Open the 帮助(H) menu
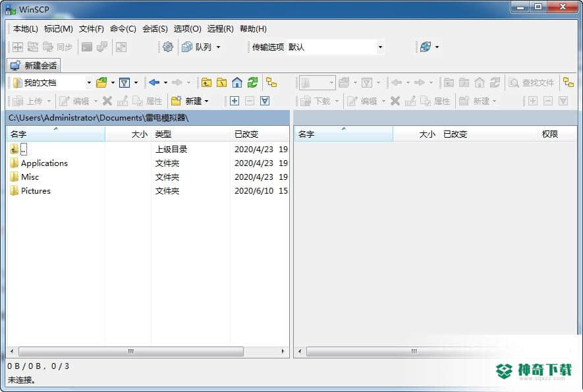The image size is (583, 392). (253, 28)
